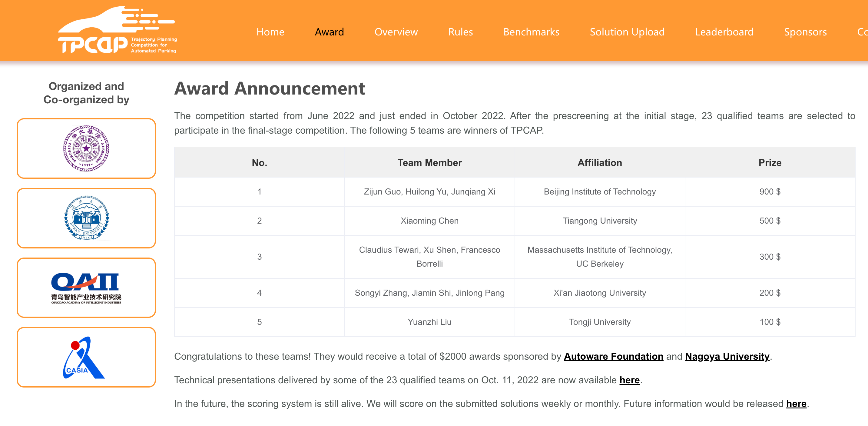Select the Award menu item
Viewport: 868px width, 426px height.
click(x=329, y=32)
